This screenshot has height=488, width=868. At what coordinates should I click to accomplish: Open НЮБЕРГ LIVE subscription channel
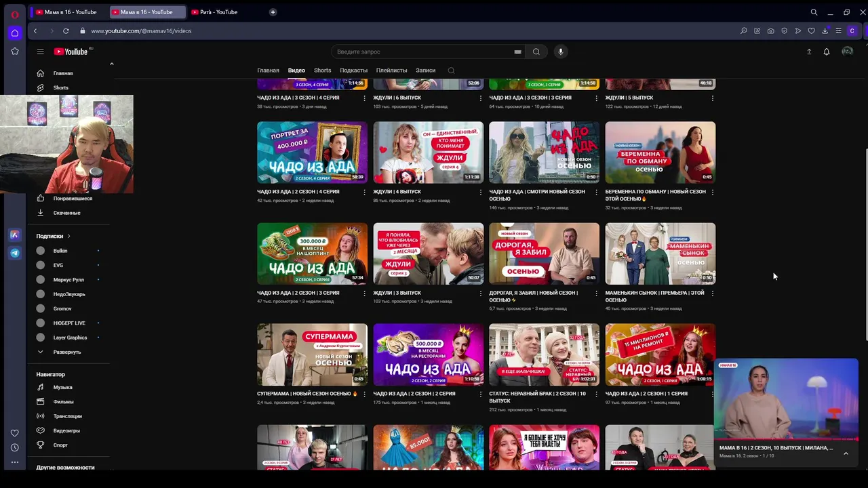(68, 323)
